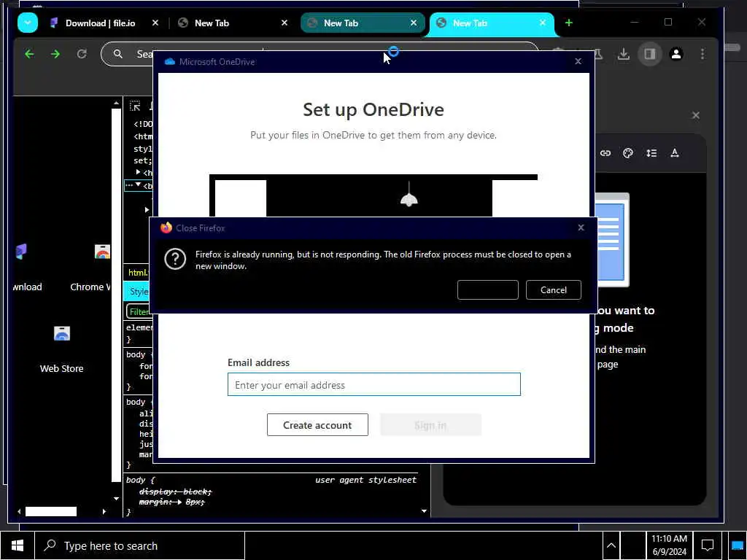
Task: Click struck-through 'display: block;' rule
Action: [x=175, y=491]
